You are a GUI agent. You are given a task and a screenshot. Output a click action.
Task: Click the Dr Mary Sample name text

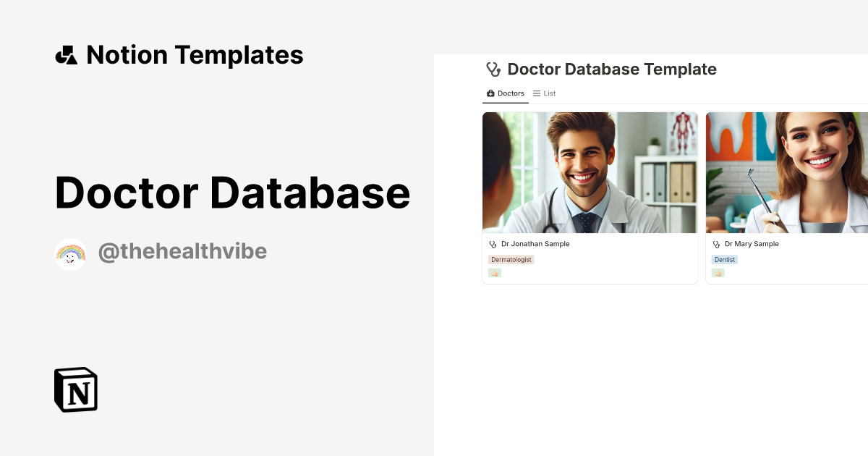coord(752,244)
